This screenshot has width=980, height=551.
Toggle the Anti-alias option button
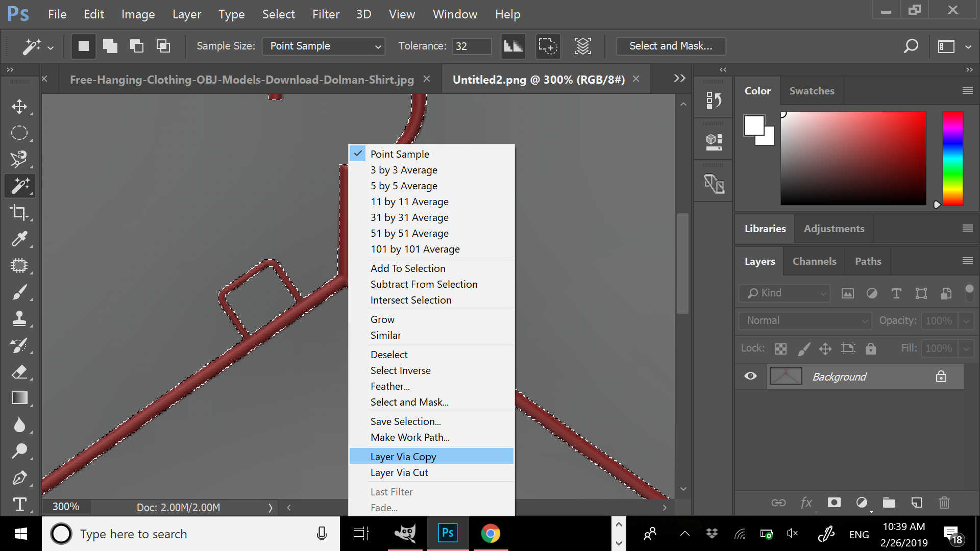pyautogui.click(x=512, y=46)
